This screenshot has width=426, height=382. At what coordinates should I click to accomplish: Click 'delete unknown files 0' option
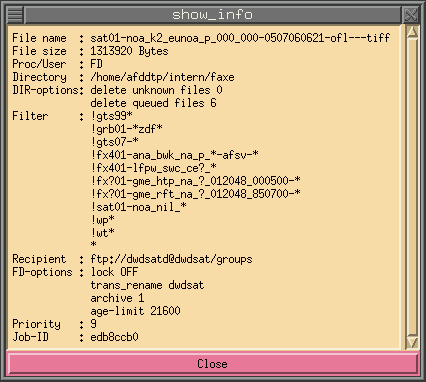pos(156,90)
